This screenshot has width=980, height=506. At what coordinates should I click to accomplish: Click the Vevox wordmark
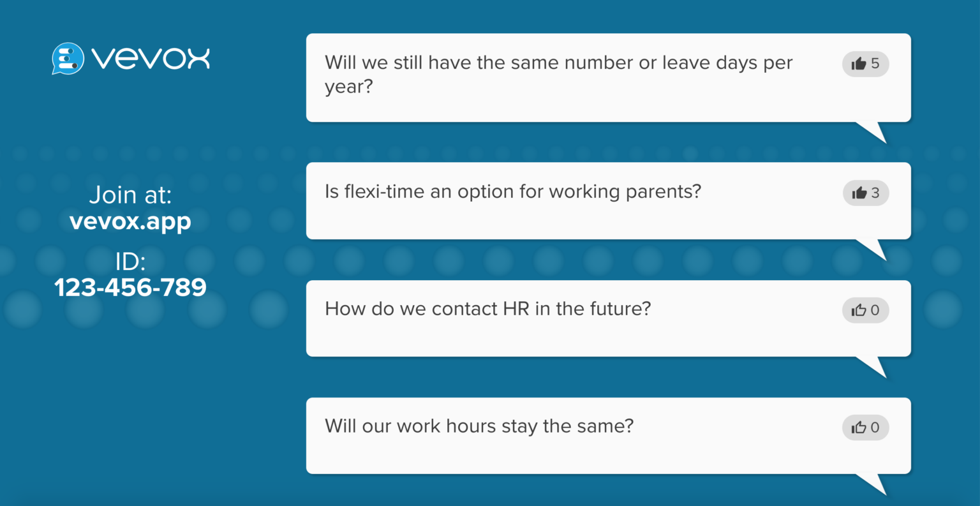151,59
